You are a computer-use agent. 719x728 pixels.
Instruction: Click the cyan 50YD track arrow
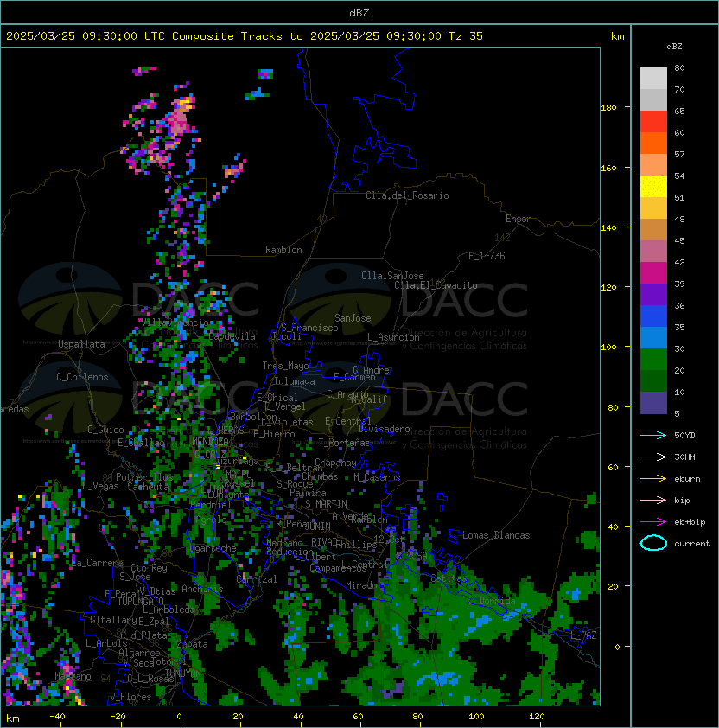coord(653,435)
